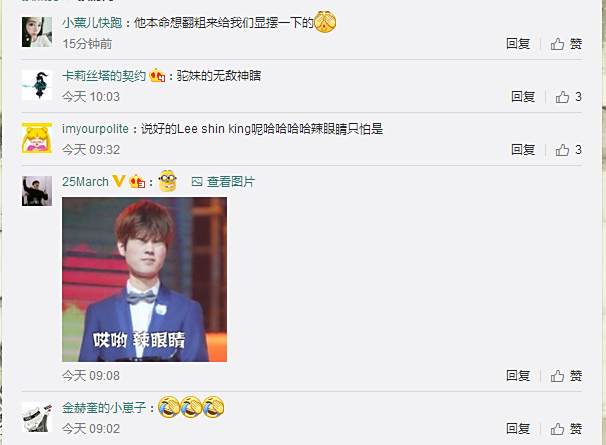Image resolution: width=606 pixels, height=445 pixels.
Task: Reply to 金赫奎的小崽子's comment
Action: pyautogui.click(x=518, y=428)
